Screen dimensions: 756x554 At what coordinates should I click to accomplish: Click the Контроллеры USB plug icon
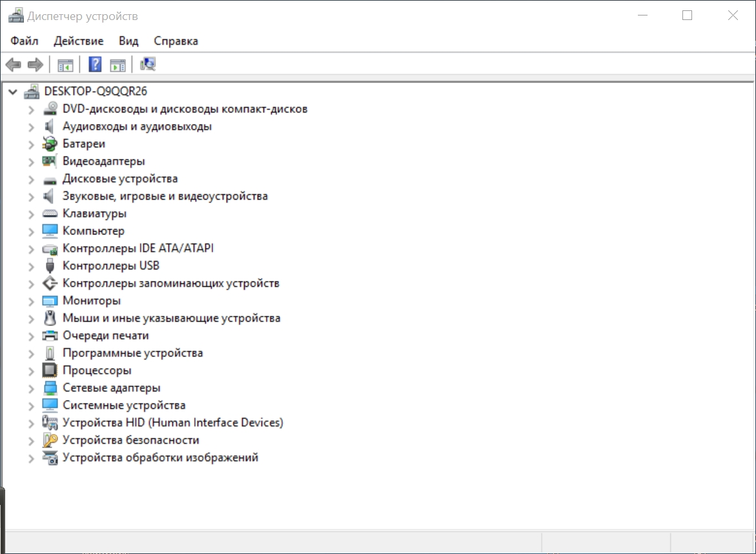[50, 266]
